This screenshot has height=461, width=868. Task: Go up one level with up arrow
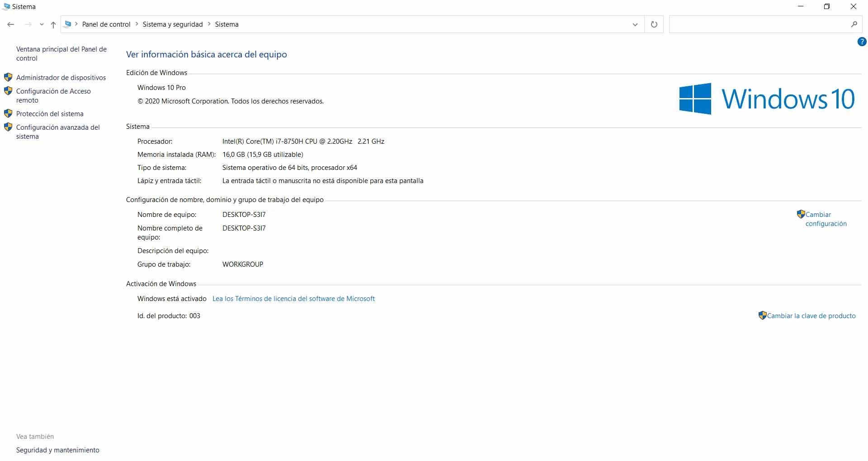[x=53, y=24]
